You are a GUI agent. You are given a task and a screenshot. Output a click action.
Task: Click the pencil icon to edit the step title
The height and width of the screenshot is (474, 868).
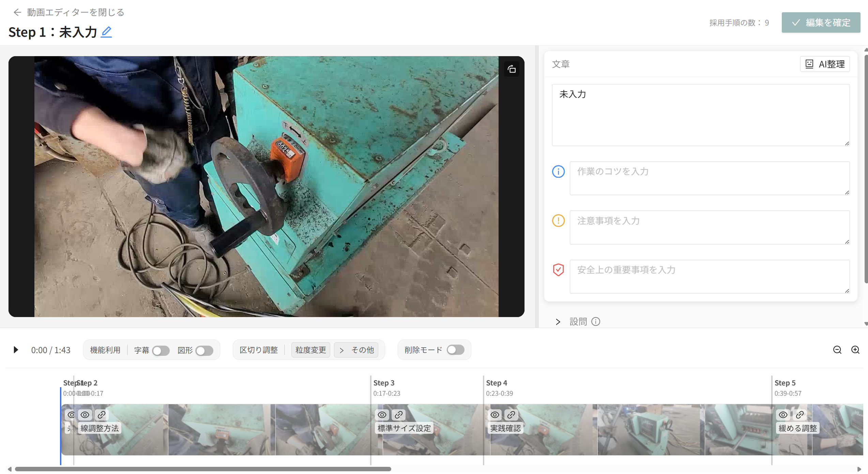pos(106,32)
